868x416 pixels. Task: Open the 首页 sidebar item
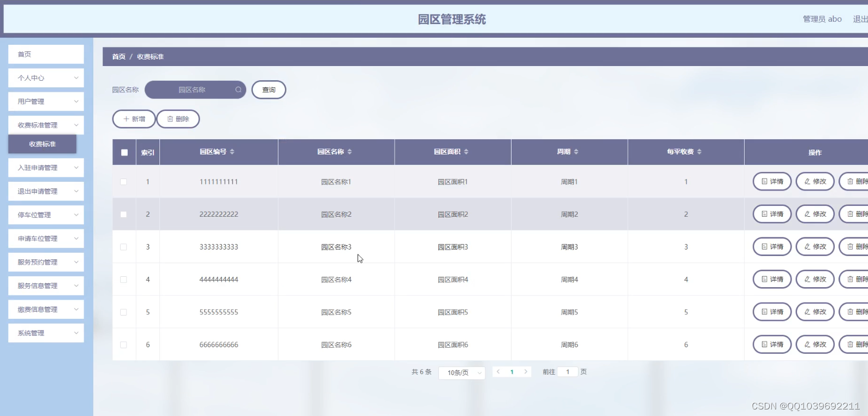click(x=46, y=54)
